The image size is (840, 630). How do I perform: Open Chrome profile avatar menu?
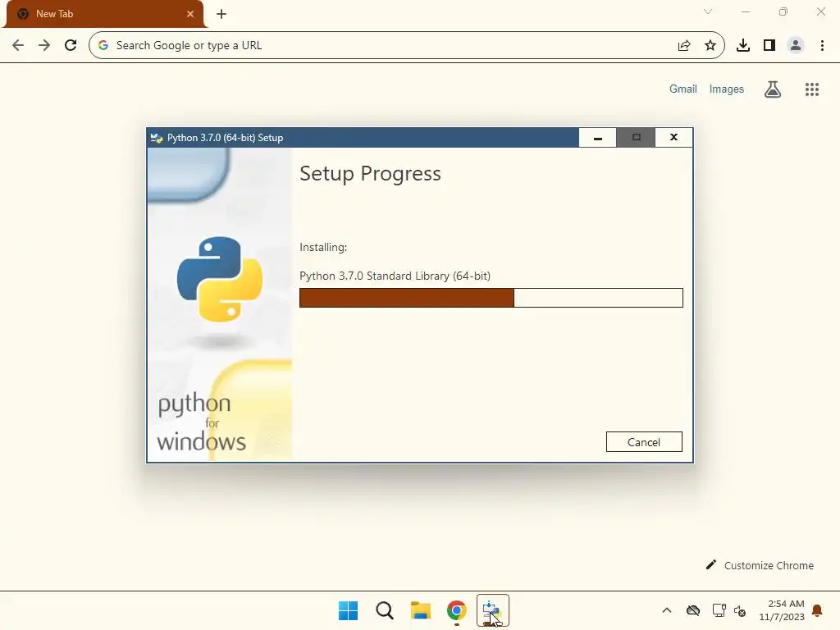tap(796, 46)
